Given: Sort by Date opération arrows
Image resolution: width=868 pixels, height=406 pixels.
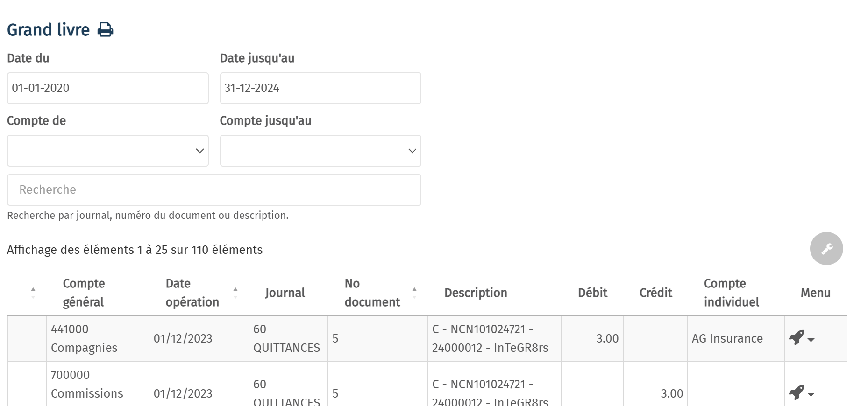Looking at the screenshot, I should (x=235, y=293).
